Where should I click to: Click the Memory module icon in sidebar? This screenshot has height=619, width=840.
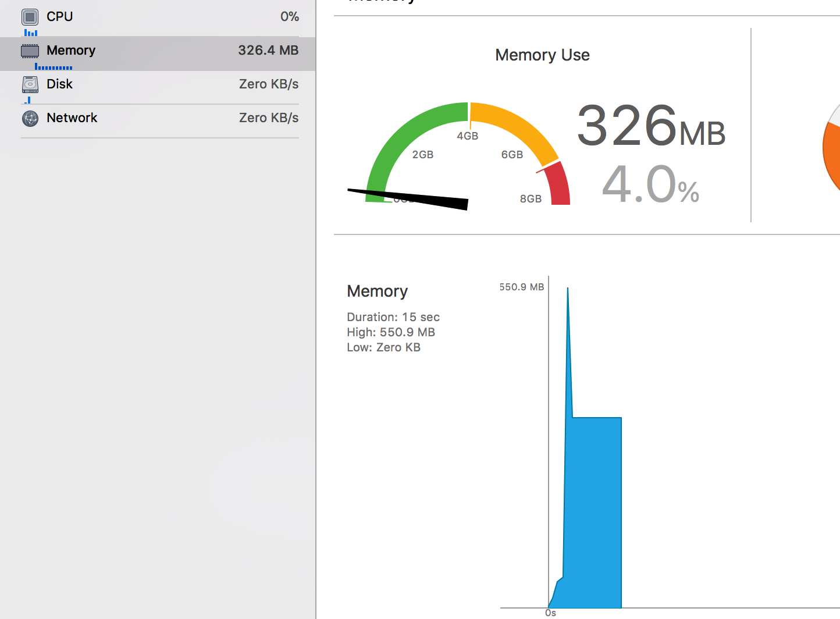[30, 51]
